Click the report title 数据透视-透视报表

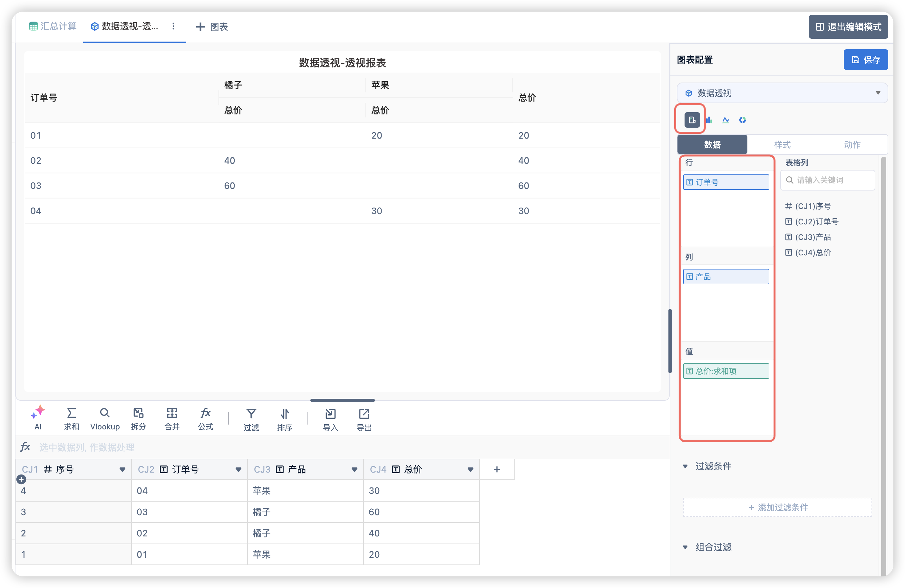(342, 63)
